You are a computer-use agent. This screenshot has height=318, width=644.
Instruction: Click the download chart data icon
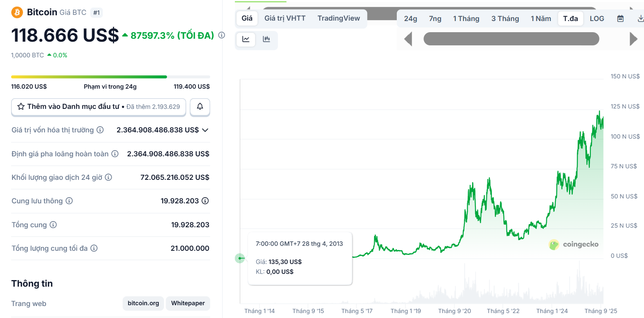click(640, 19)
